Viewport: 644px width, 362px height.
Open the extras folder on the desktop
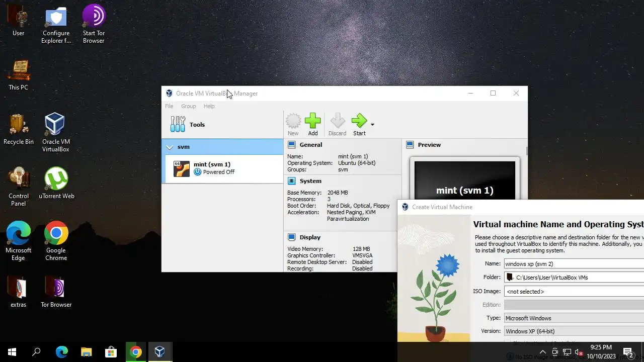tap(19, 292)
